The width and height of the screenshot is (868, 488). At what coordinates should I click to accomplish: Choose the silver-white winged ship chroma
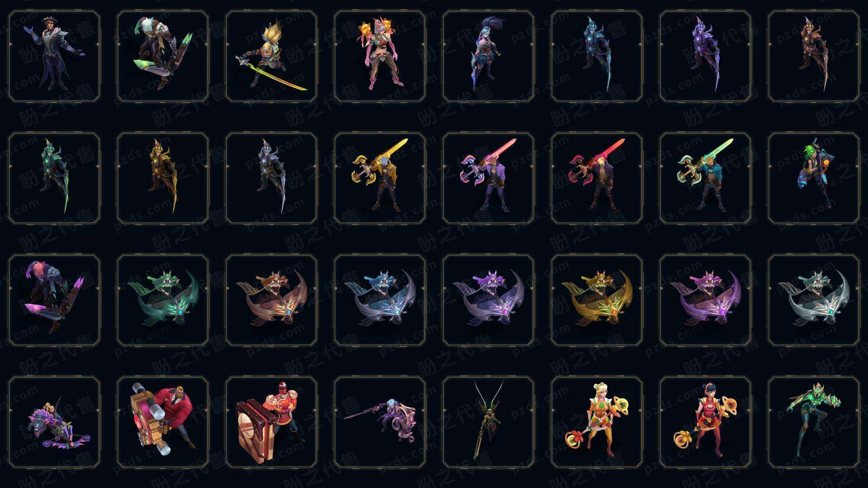[814, 300]
